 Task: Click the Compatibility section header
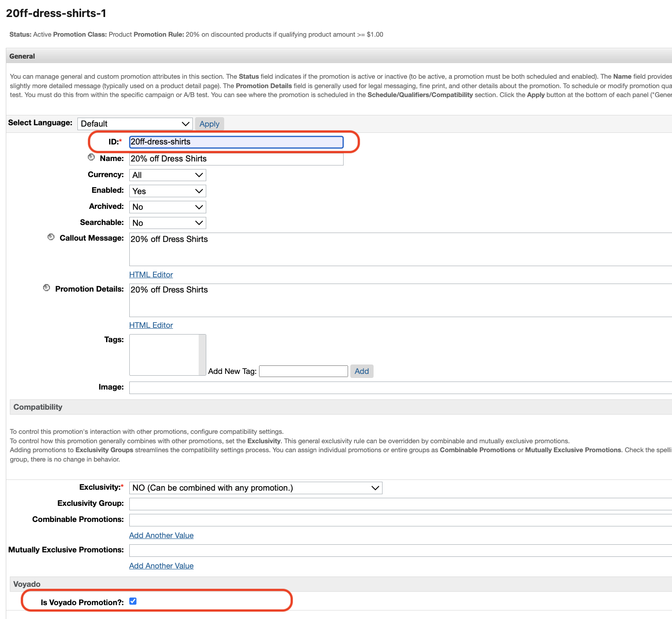tap(341, 407)
